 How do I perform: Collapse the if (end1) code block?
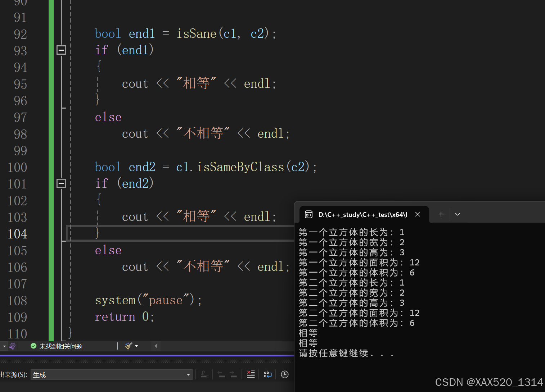61,50
